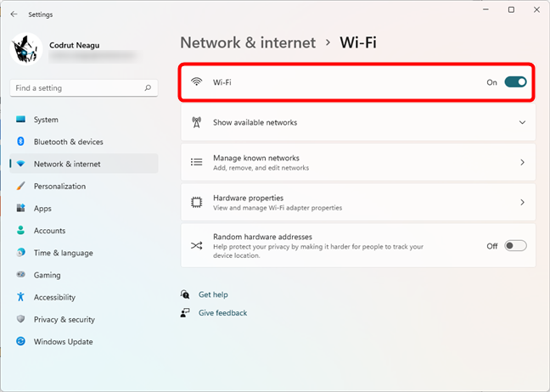Click the Off label beside random addresses toggle
The image size is (550, 392).
tap(492, 246)
